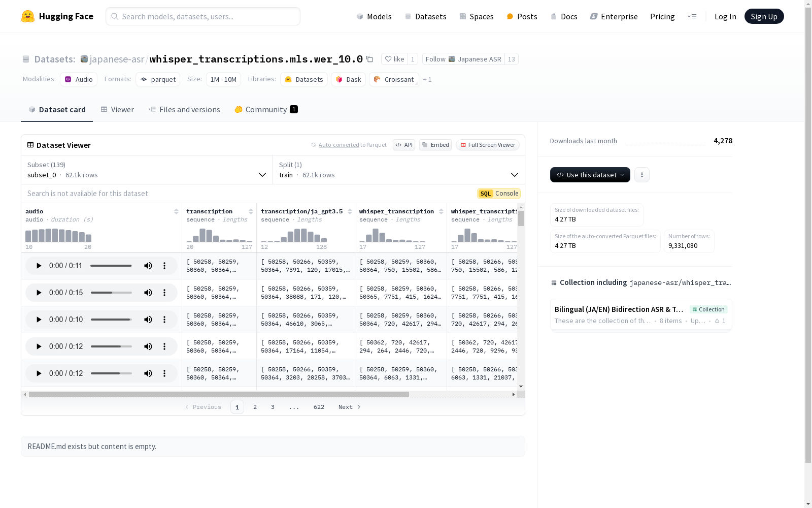Seek in the 0:11 audio progress bar
This screenshot has width=812, height=508.
111,266
